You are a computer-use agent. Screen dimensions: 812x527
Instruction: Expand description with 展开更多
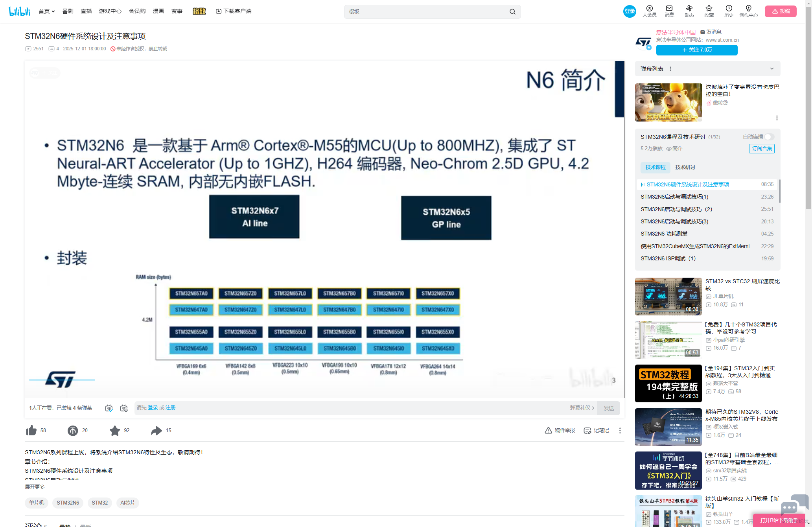coord(35,487)
